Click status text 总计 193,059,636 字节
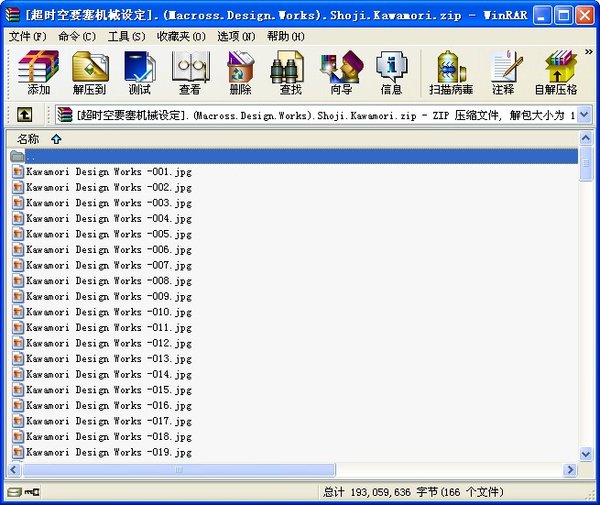The height and width of the screenshot is (505, 600). (413, 492)
